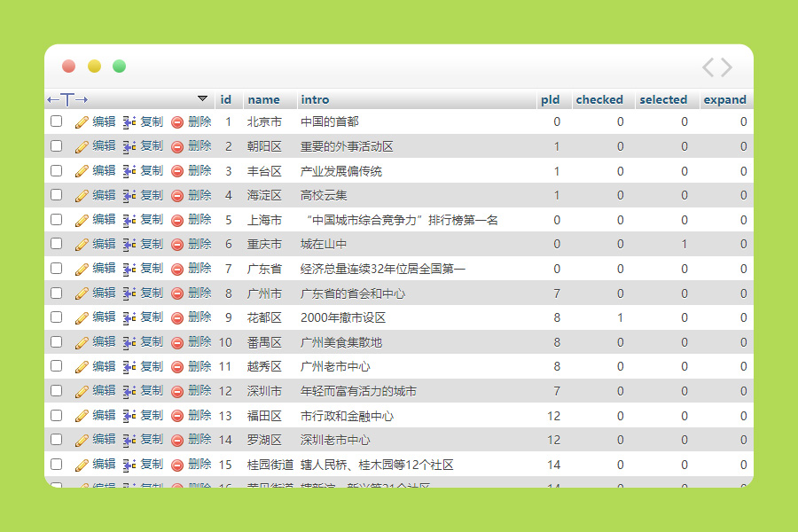Sort by the id column header
Screen dimensions: 798x532
point(226,99)
